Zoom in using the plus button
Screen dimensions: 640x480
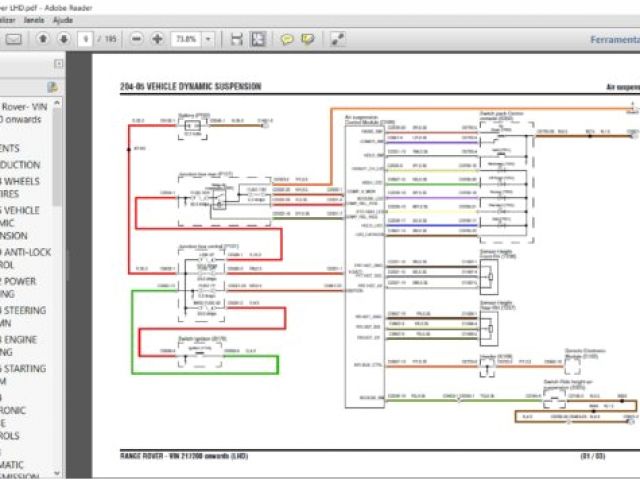click(x=158, y=39)
